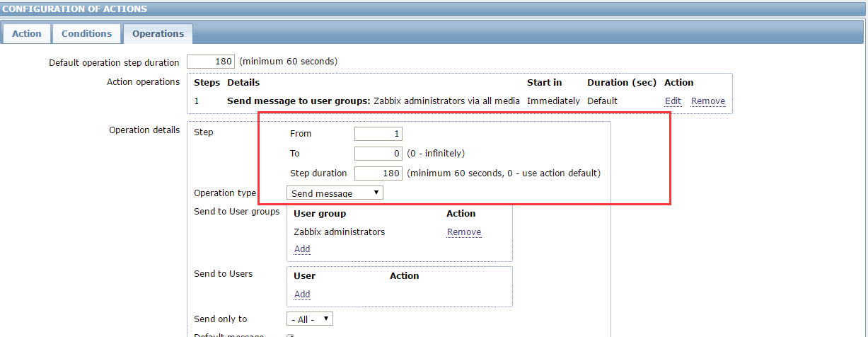Expand the Send only to dropdown
This screenshot has width=868, height=337.
click(309, 319)
